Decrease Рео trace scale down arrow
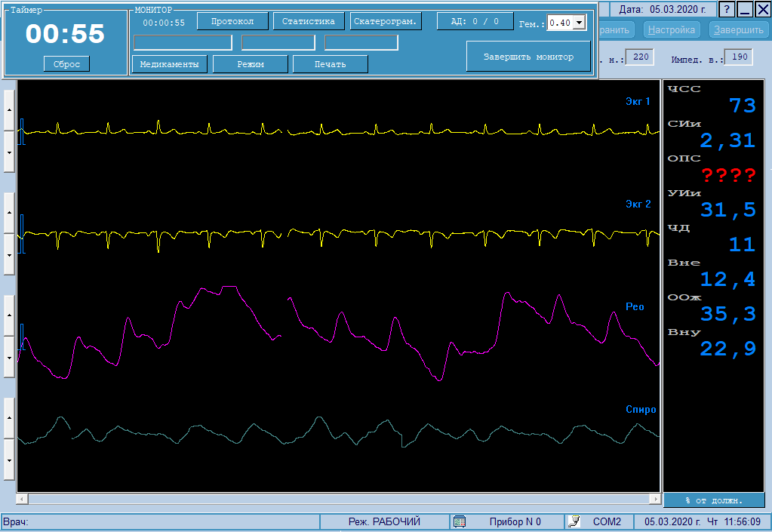 [9, 358]
